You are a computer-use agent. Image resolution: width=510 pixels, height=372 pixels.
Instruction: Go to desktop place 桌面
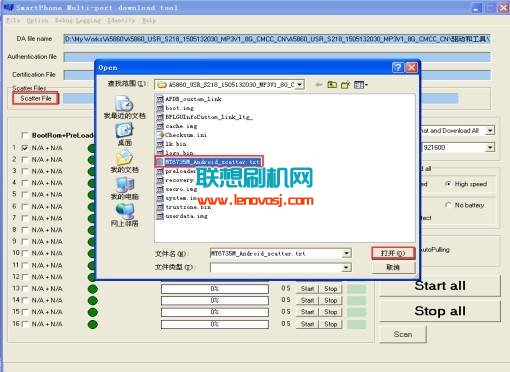coord(124,135)
